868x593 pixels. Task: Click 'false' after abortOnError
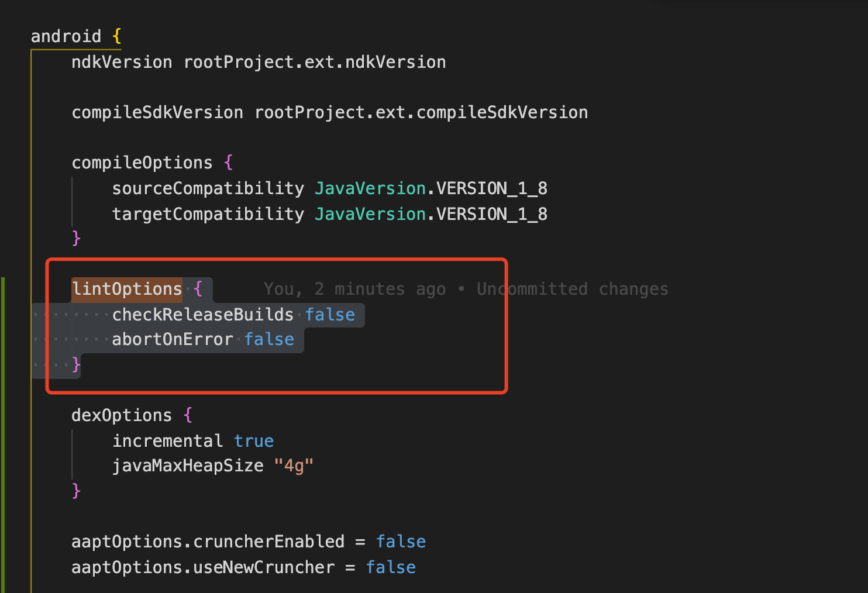(x=269, y=339)
